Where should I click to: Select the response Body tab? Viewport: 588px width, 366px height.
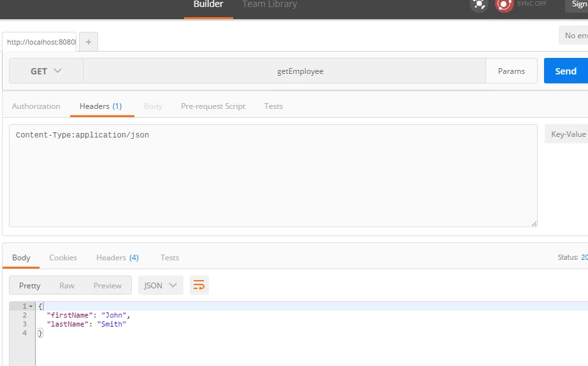[21, 258]
